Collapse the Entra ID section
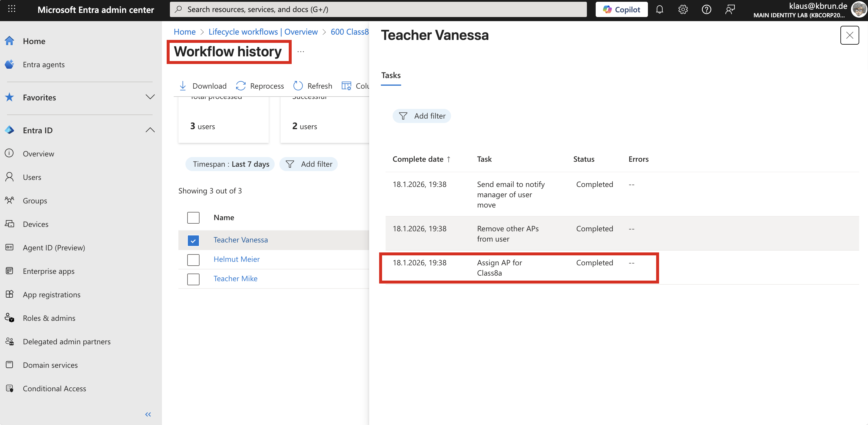 (150, 130)
